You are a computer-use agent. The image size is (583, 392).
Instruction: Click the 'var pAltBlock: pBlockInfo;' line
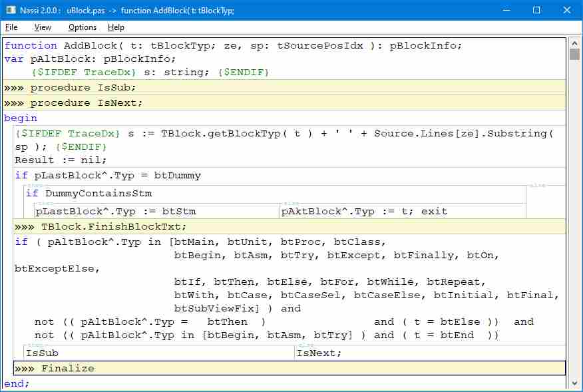coord(90,59)
